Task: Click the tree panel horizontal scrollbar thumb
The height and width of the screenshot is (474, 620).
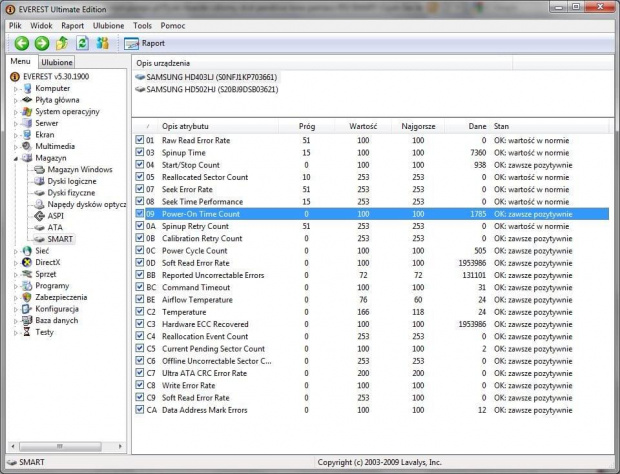Action: 60,446
